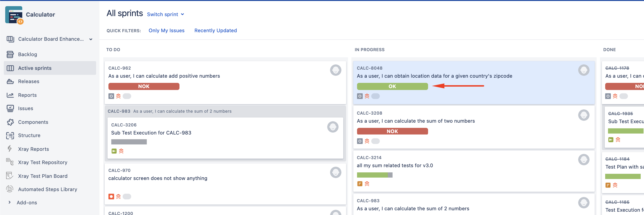Open the Switch sprint dropdown
This screenshot has height=215, width=644.
[165, 14]
